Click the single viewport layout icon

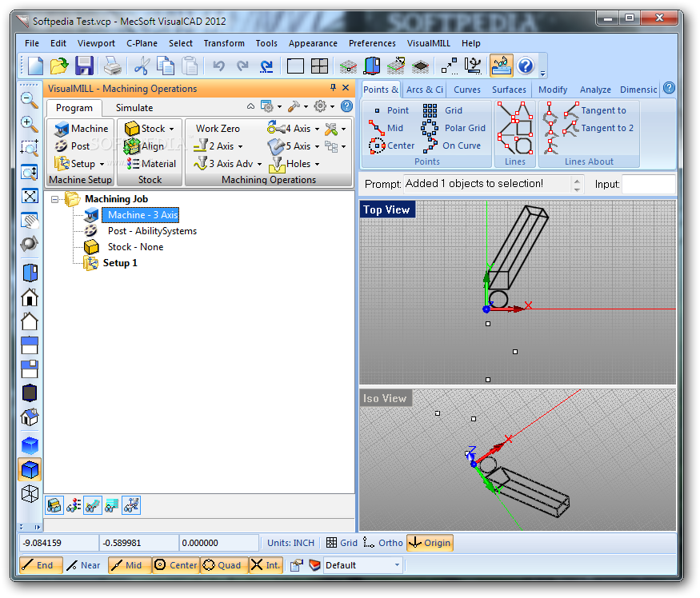[295, 66]
